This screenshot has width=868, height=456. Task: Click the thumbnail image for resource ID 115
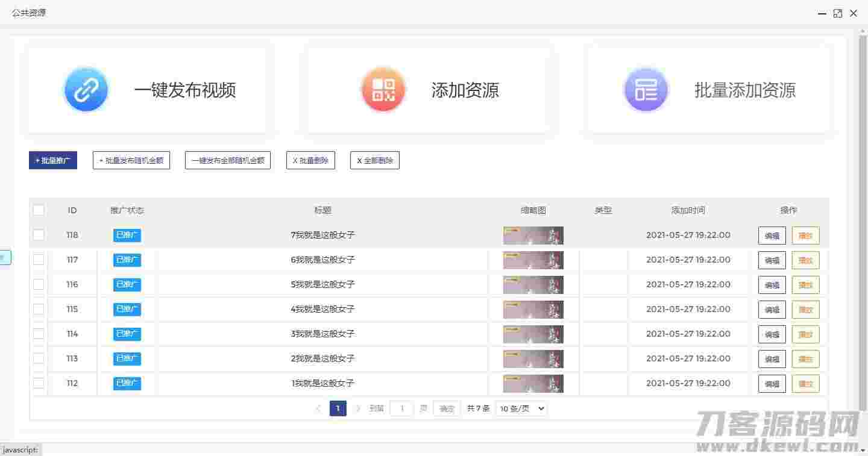click(x=533, y=309)
